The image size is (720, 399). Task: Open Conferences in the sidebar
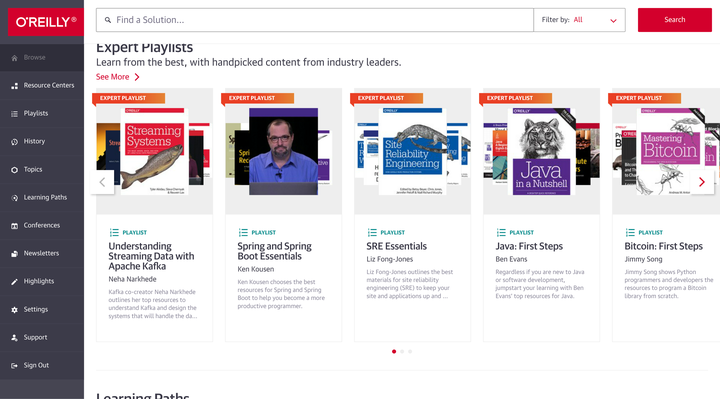pos(42,225)
